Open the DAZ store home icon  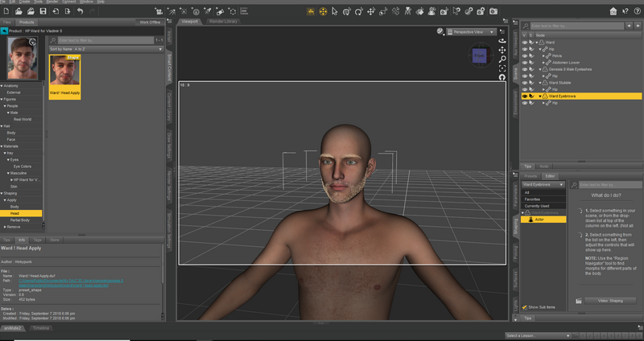tap(613, 11)
